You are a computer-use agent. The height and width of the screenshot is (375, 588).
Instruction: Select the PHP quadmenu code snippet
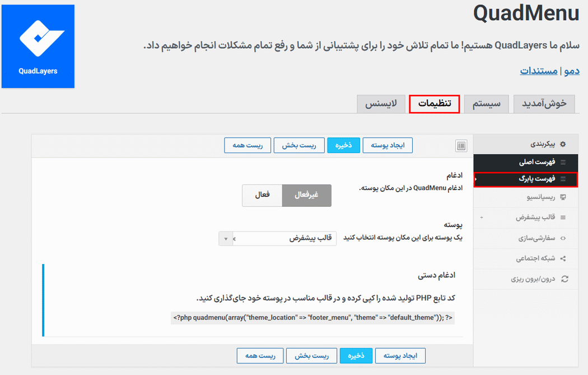[312, 318]
